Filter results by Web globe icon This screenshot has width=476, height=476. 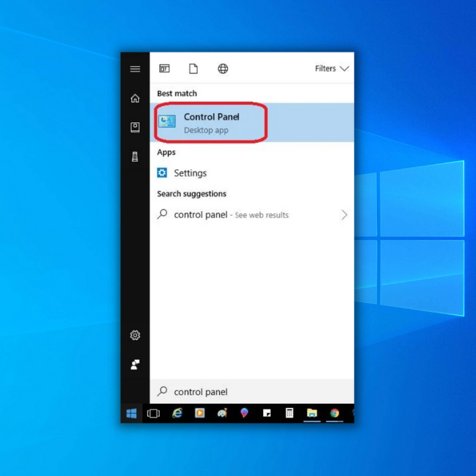tap(223, 69)
